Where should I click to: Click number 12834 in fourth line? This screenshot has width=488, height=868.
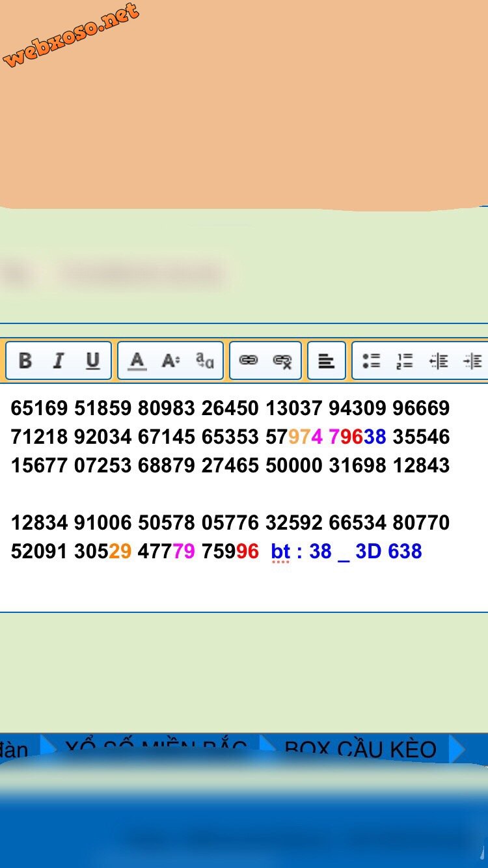click(x=39, y=522)
